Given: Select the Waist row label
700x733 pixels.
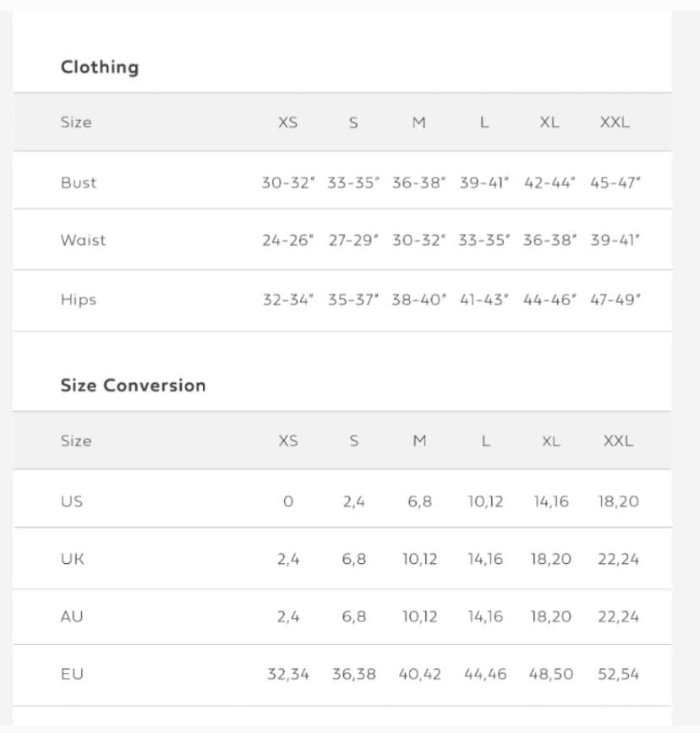Looking at the screenshot, I should pyautogui.click(x=83, y=240).
